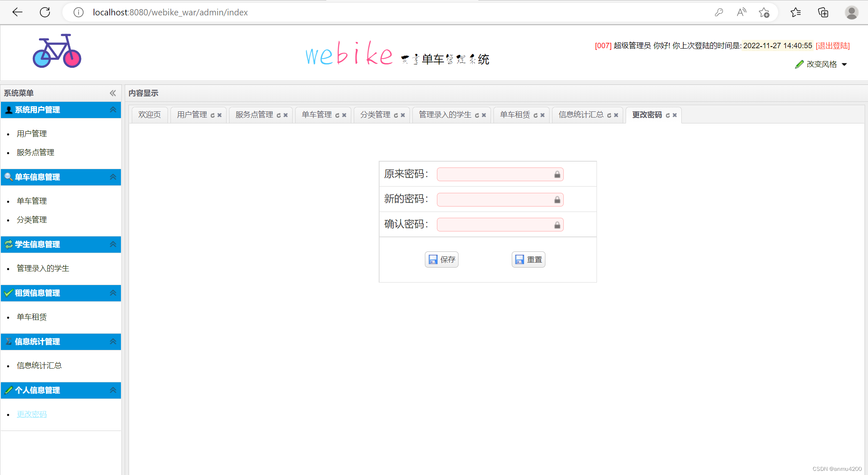Click the statistics icon on 信息统计管理 header

point(8,342)
